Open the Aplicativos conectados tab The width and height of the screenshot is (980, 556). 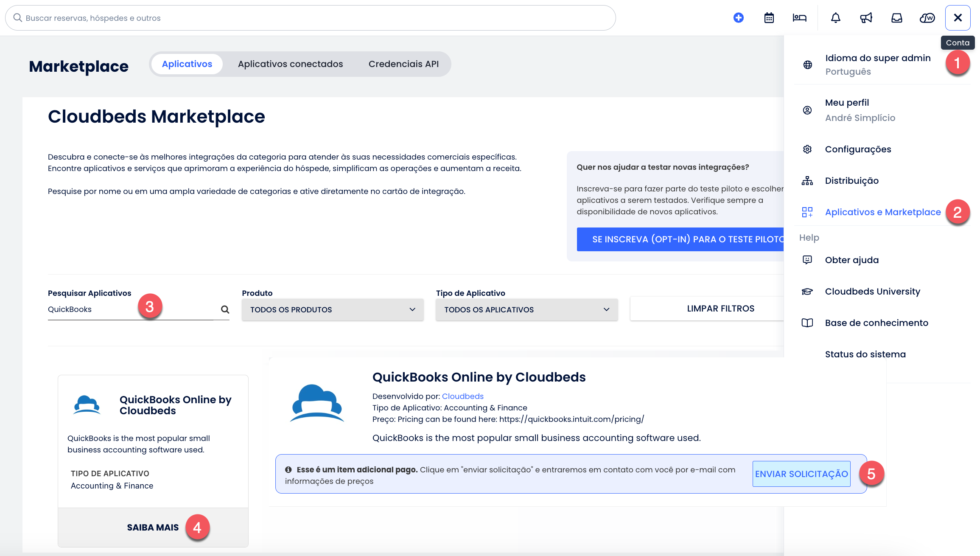pyautogui.click(x=291, y=64)
